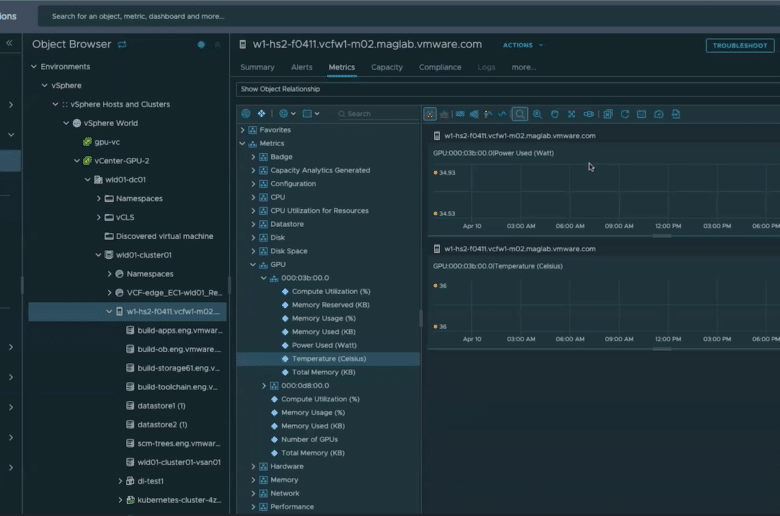Open the date controls calendar icon in chart toolbar

click(x=642, y=114)
